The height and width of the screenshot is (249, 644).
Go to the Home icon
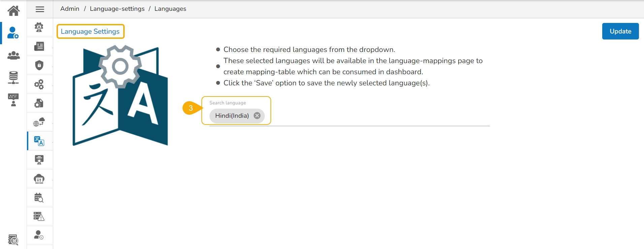coord(13,11)
